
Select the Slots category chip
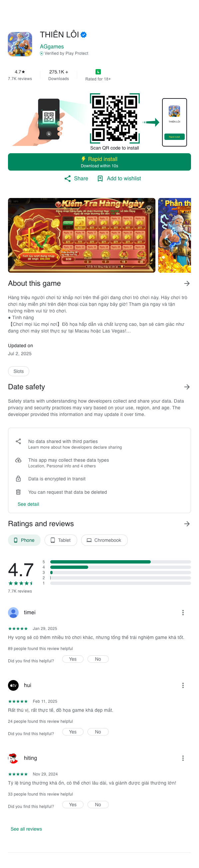pyautogui.click(x=19, y=371)
